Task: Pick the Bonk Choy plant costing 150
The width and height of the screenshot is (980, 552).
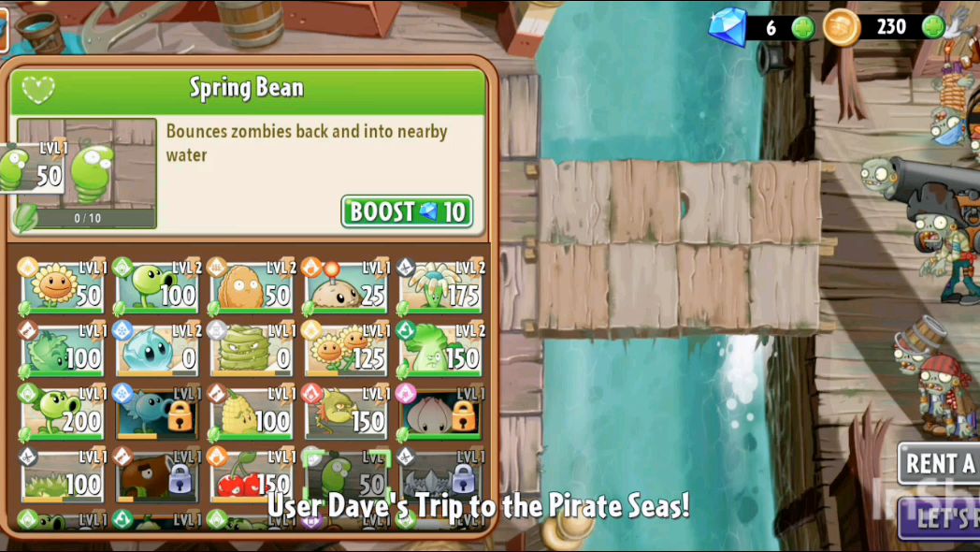Action: pos(441,350)
